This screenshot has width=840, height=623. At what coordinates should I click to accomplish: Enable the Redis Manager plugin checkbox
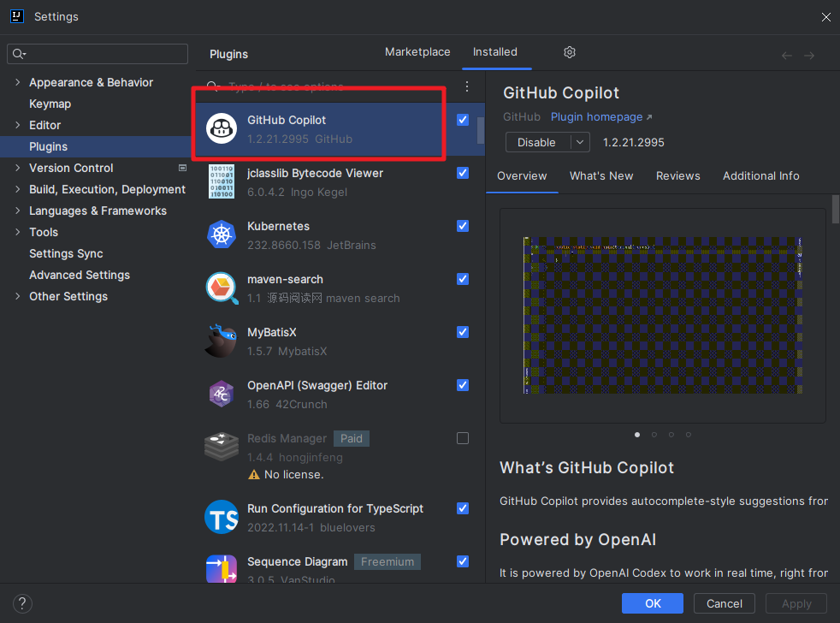tap(463, 438)
